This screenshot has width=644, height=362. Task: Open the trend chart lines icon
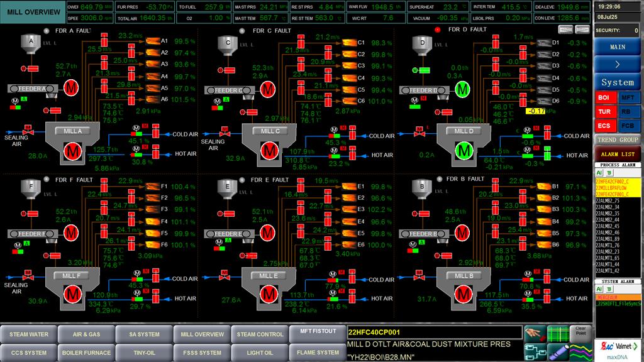tap(579, 351)
